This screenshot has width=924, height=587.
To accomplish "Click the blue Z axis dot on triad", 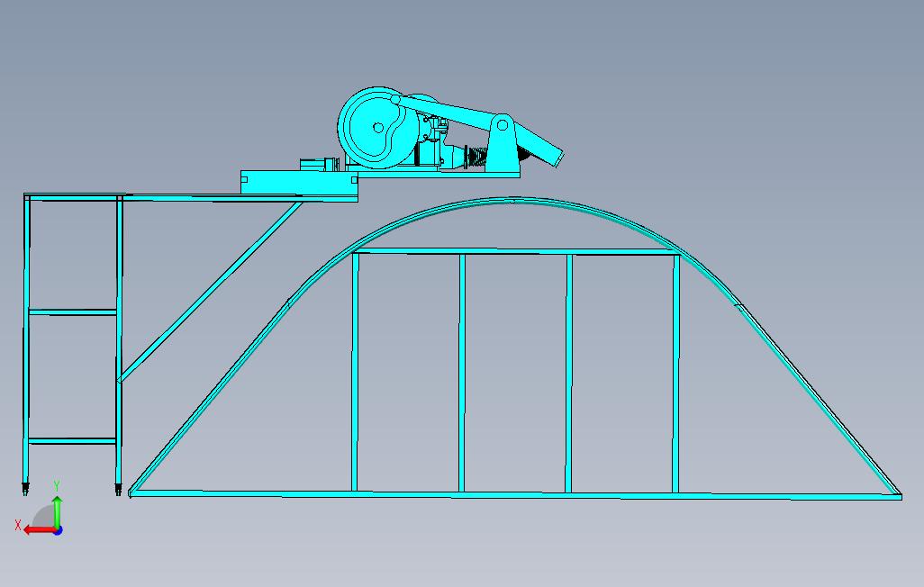I will point(58,530).
